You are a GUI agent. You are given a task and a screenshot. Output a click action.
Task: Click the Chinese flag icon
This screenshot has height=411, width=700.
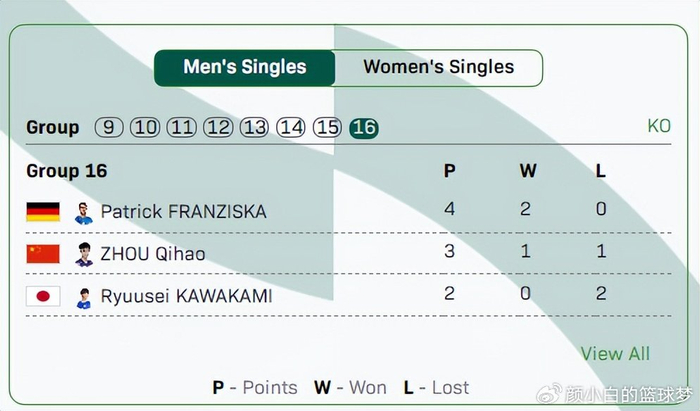[x=43, y=254]
